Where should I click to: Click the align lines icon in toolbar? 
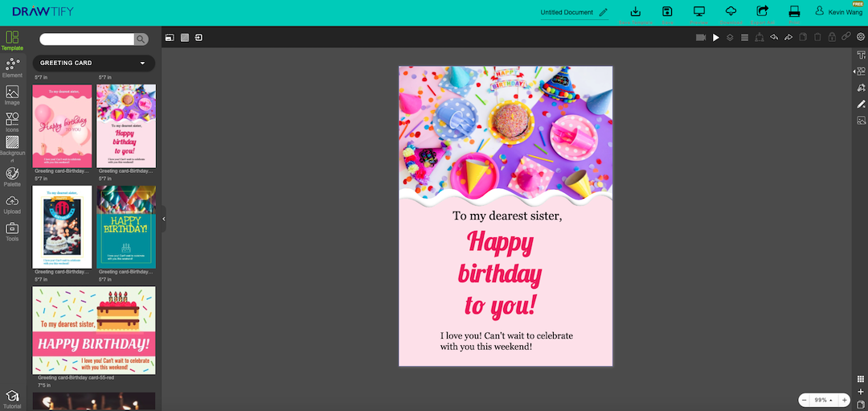pos(744,37)
